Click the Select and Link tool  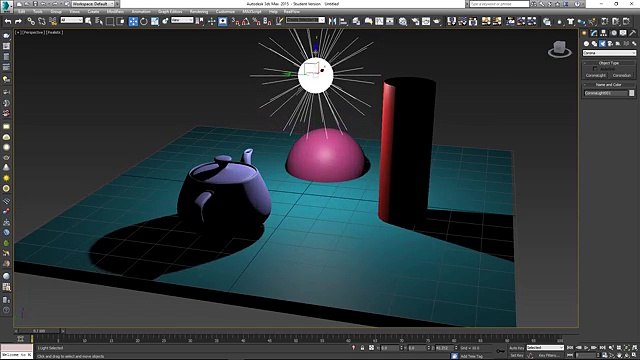(x=31, y=21)
